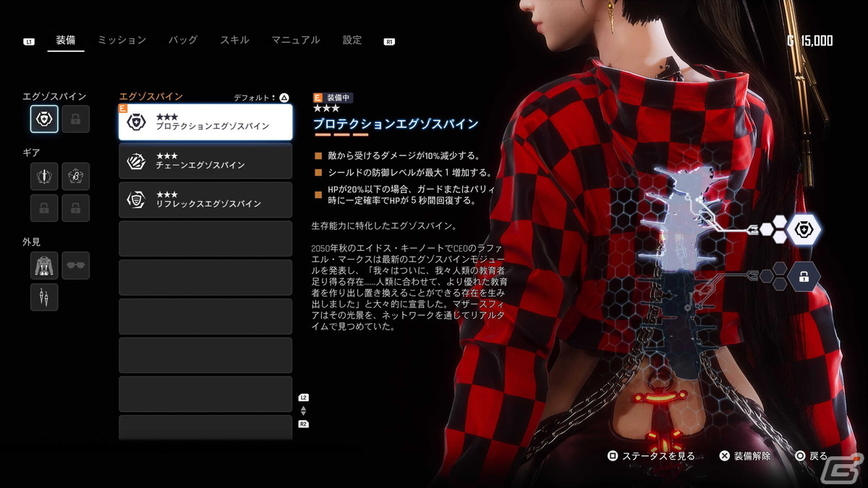This screenshot has height=488, width=868.
Task: Click the blue プロテクションエグゾスパイン detail title
Action: (x=396, y=124)
